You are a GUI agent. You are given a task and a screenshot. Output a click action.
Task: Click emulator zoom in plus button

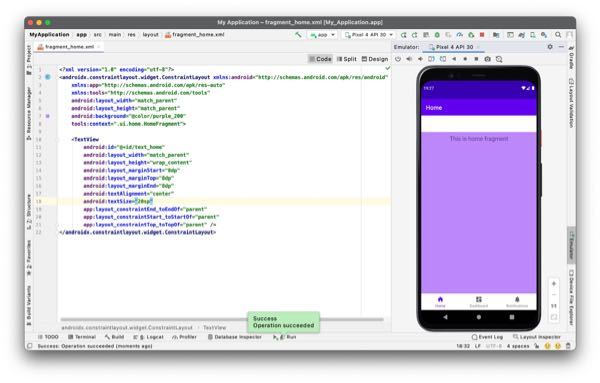(x=554, y=284)
